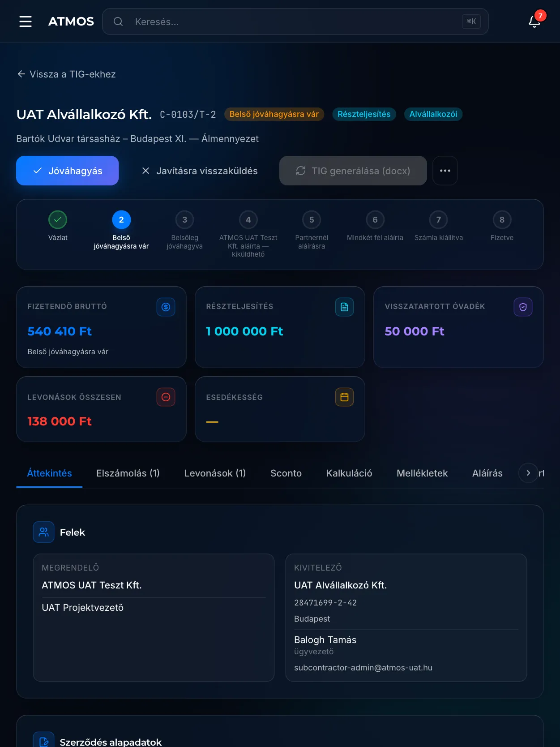Screen dimensions: 560x747
Task: Click the minus icon in Levonások összesen card
Action: pos(166,397)
